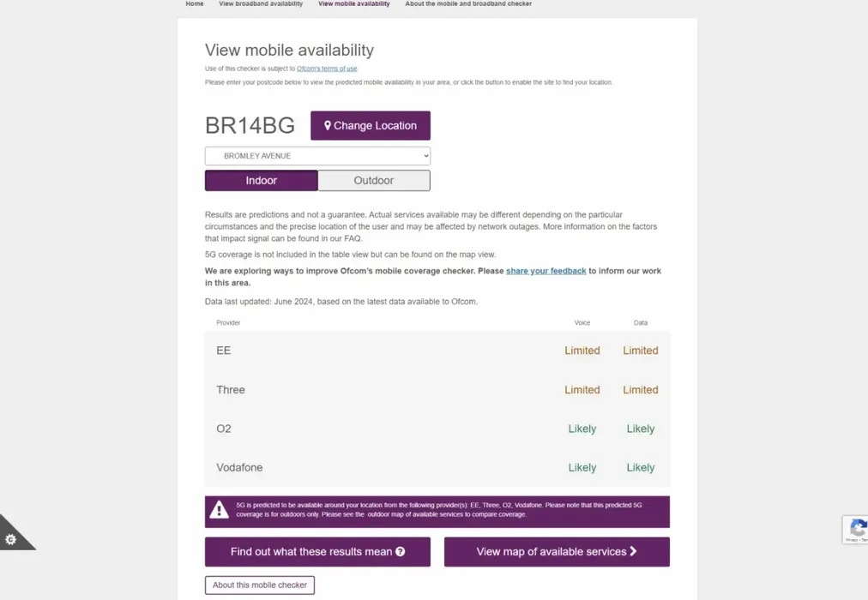Open the Bromley Avenue address dropdown
This screenshot has width=868, height=600.
(317, 156)
